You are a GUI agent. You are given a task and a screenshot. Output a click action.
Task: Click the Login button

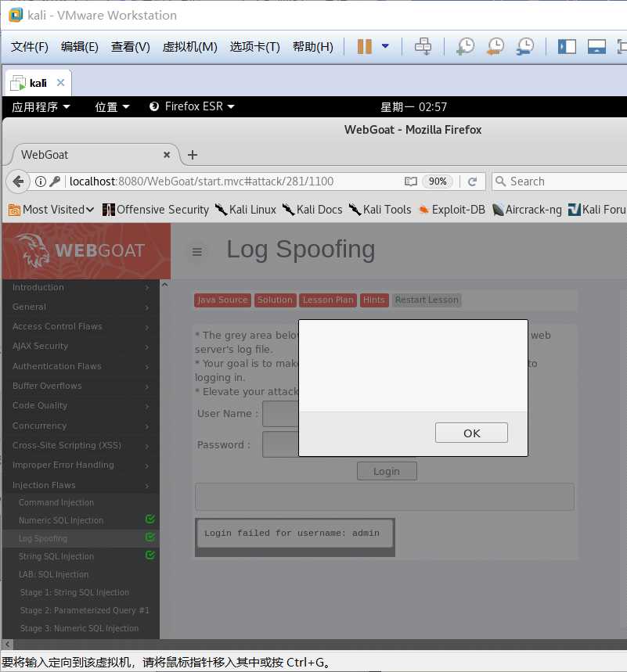[387, 471]
